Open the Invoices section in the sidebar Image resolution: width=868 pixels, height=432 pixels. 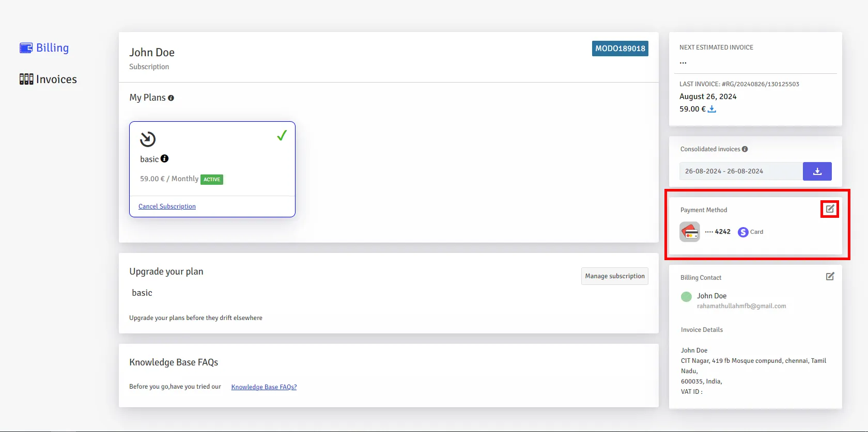click(48, 79)
